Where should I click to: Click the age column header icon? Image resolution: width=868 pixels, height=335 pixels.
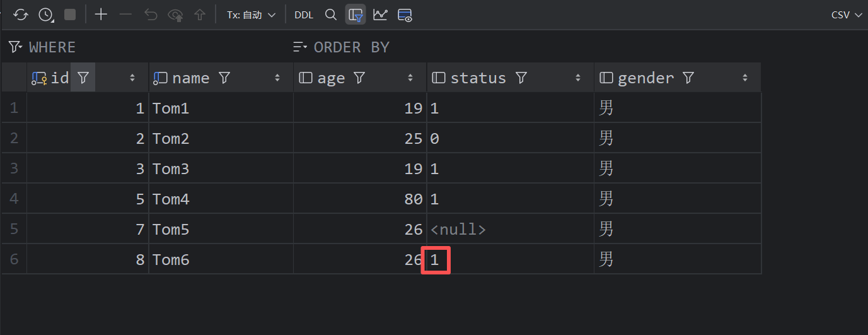pos(306,78)
